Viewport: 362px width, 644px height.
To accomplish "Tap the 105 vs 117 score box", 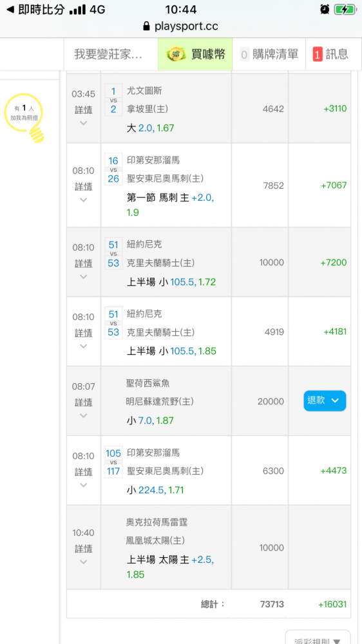I will coord(113,462).
